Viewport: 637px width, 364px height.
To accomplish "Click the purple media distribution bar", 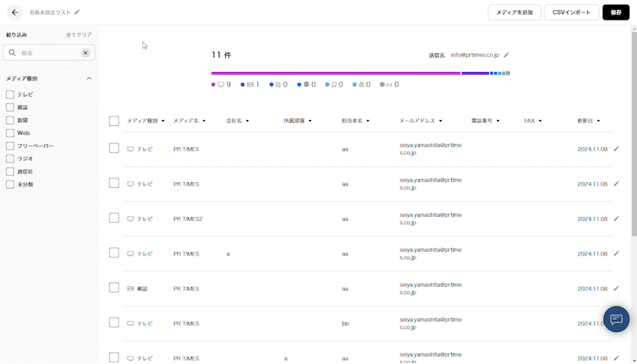I will [x=335, y=73].
